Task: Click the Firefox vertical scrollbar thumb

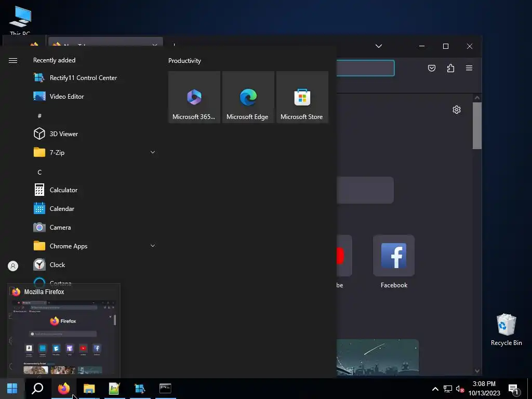Action: click(477, 126)
